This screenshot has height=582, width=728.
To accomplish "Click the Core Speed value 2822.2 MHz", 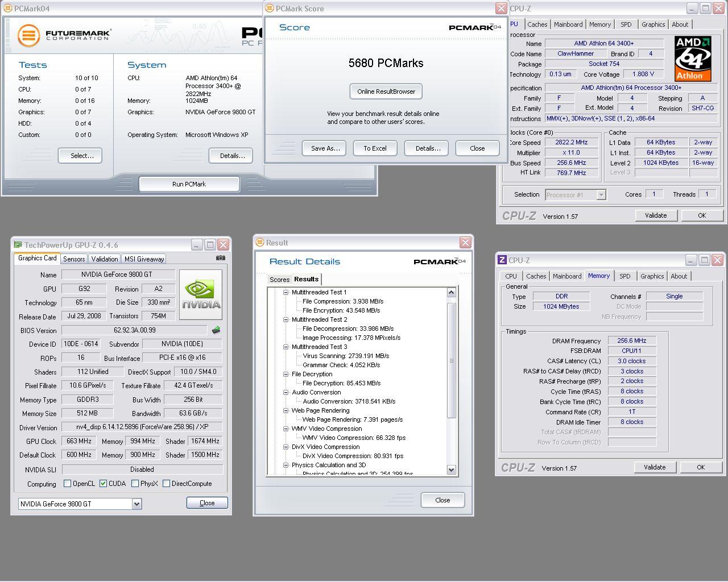I will pyautogui.click(x=571, y=142).
